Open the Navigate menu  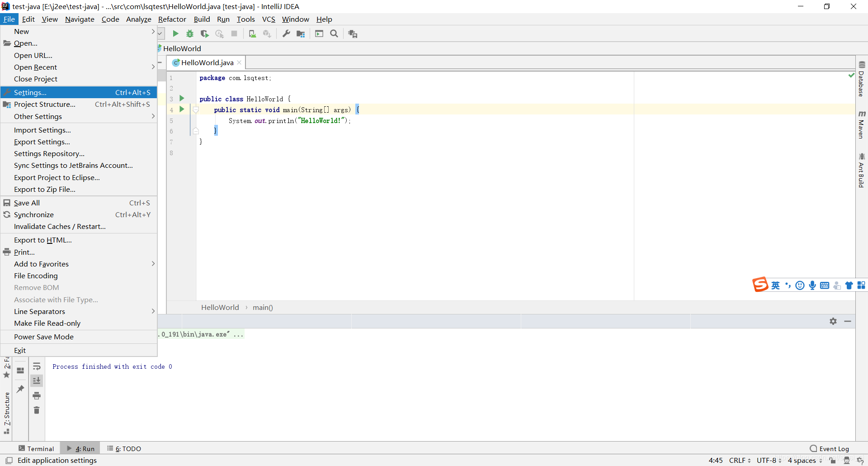80,19
